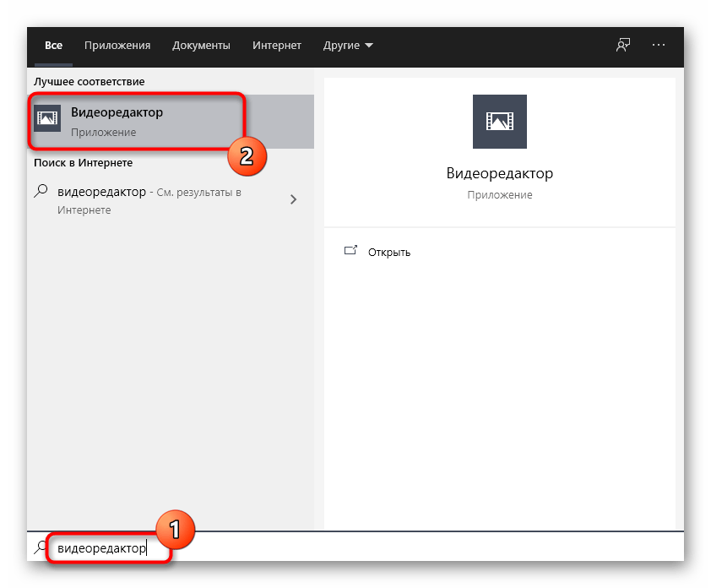Image resolution: width=711 pixels, height=588 pixels.
Task: Click the Приложение subtitle under best match
Action: click(103, 133)
